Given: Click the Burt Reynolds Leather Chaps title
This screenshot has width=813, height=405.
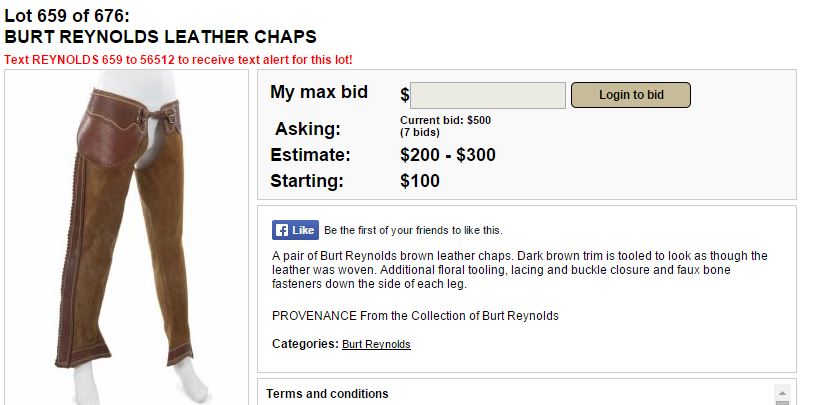Looking at the screenshot, I should tap(161, 37).
